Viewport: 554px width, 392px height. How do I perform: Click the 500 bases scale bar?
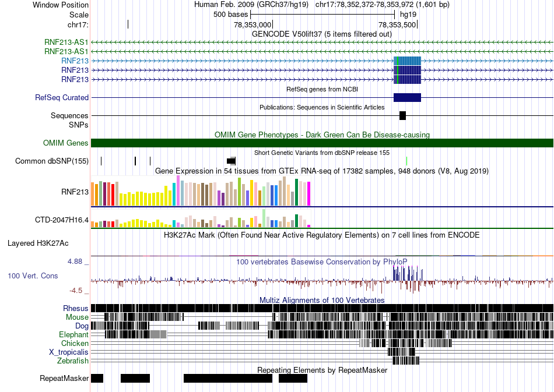322,15
